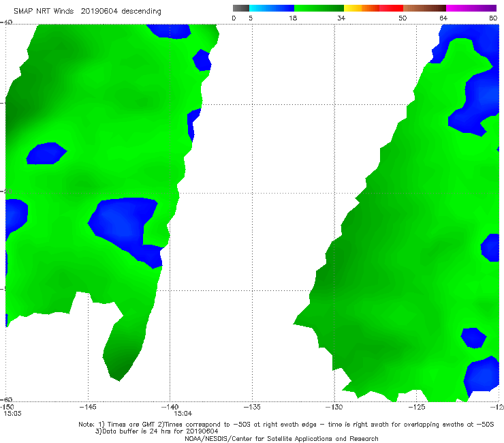The height and width of the screenshot is (443, 504).
Task: Click note "Data buffer is 24 hrs for 20190604"
Action: pyautogui.click(x=160, y=431)
